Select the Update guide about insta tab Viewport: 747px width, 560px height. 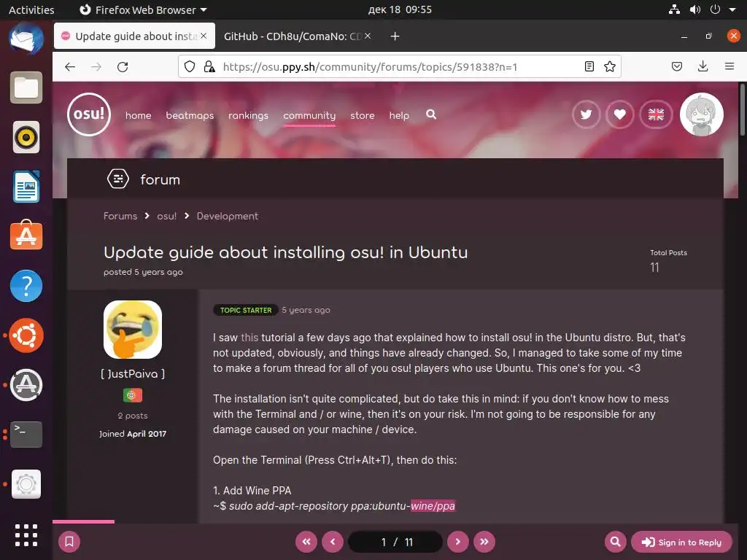point(135,36)
